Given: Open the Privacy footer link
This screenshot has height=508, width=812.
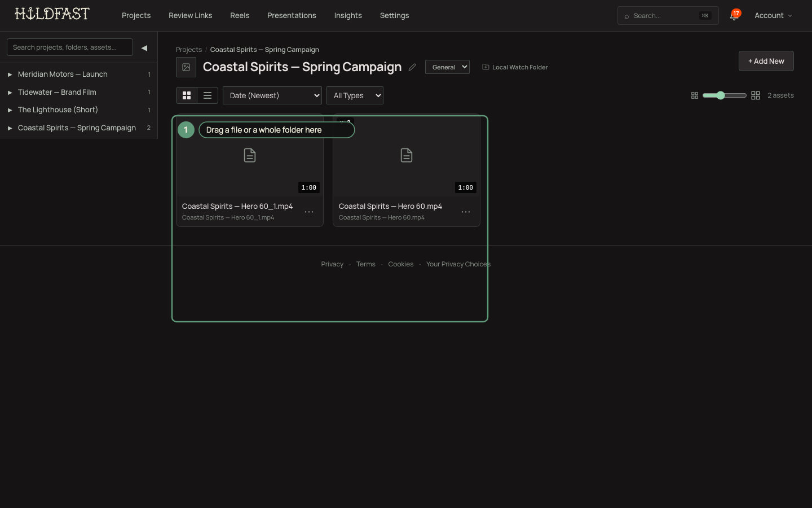Looking at the screenshot, I should tap(332, 264).
